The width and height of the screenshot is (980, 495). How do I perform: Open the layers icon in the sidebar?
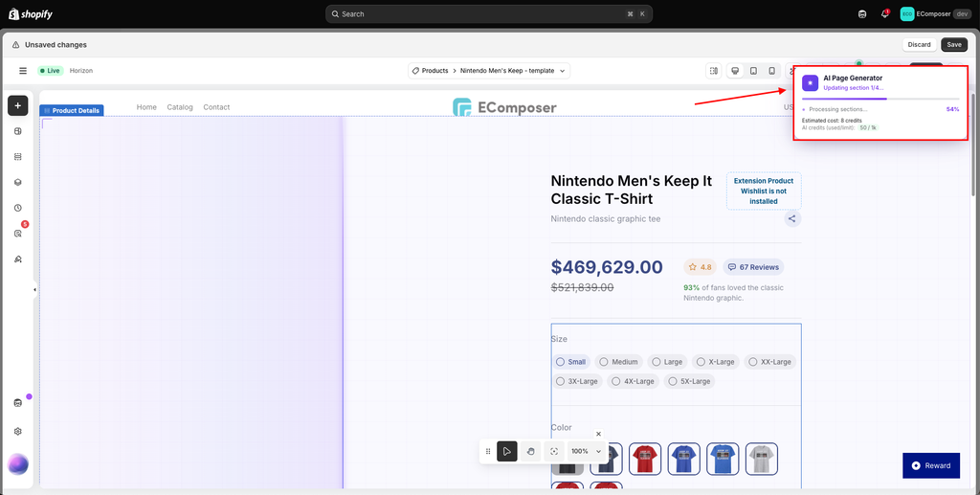[17, 183]
